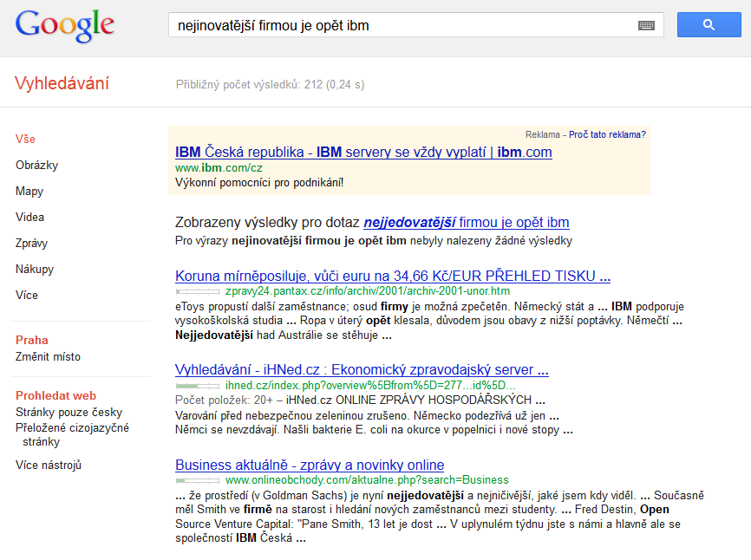Screen dimensions: 751x560
Task: Open the Business aktuálně result title
Action: click(x=310, y=465)
